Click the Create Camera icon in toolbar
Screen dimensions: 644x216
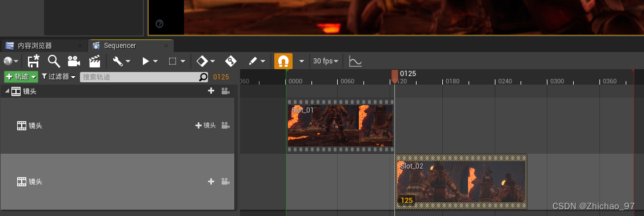(x=74, y=61)
